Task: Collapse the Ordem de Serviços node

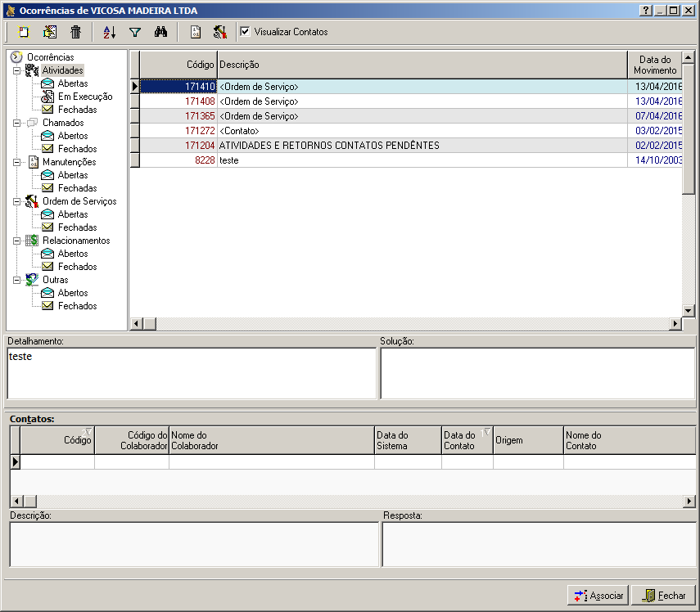Action: click(x=16, y=201)
